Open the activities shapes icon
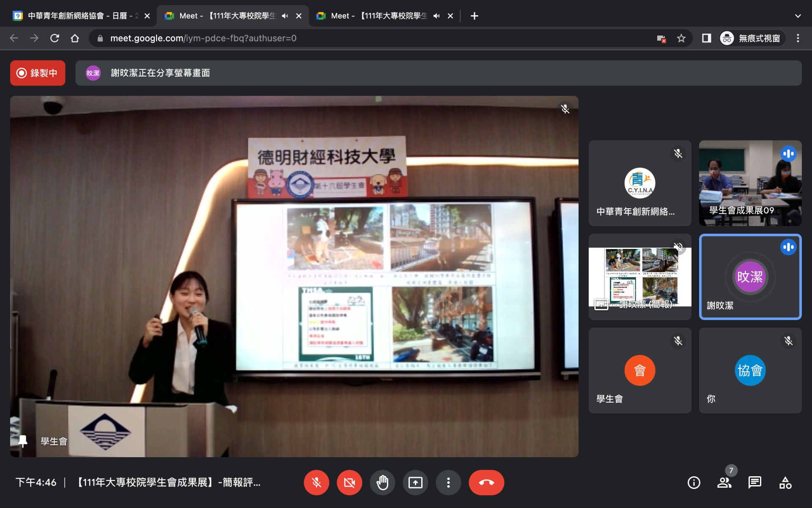This screenshot has height=508, width=812. coord(785,483)
